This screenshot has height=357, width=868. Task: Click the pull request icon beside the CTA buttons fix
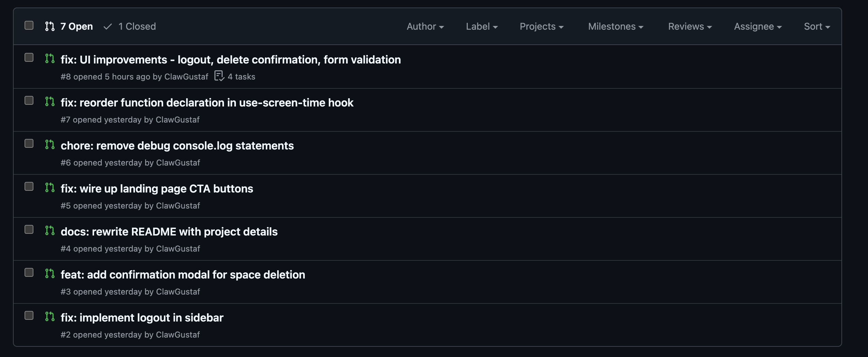50,187
